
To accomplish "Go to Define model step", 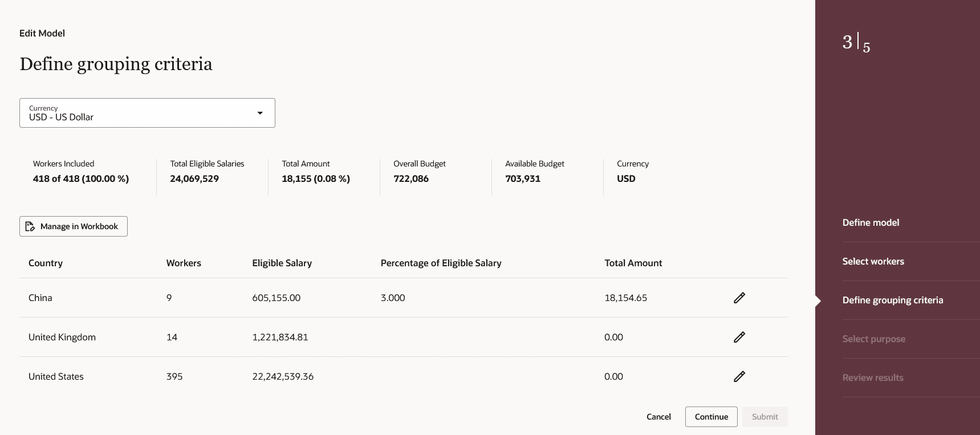I will click(871, 222).
